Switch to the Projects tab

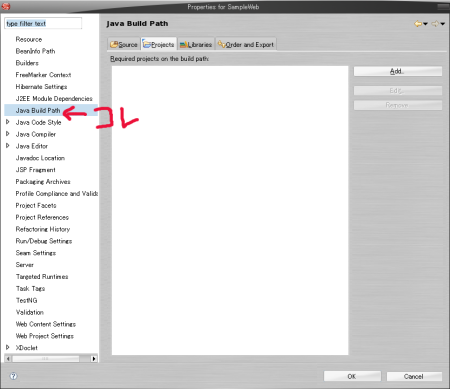[x=159, y=44]
